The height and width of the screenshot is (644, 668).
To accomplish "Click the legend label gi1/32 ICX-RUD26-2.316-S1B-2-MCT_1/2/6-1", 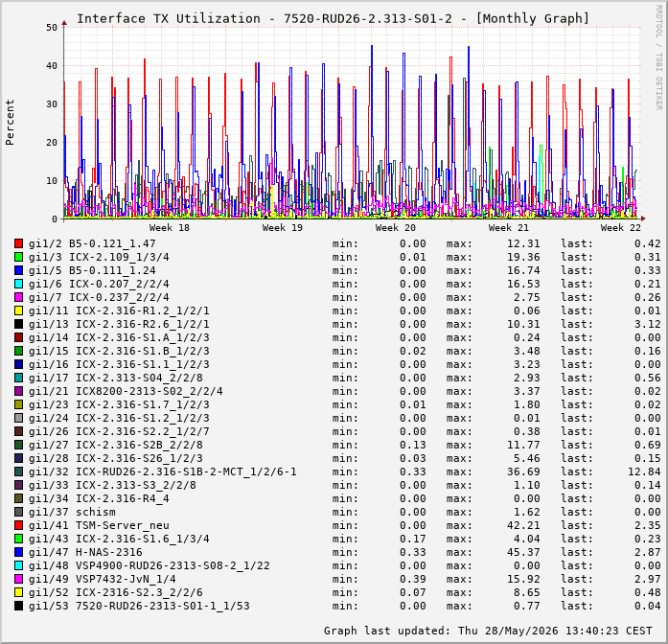I will 162,471.
